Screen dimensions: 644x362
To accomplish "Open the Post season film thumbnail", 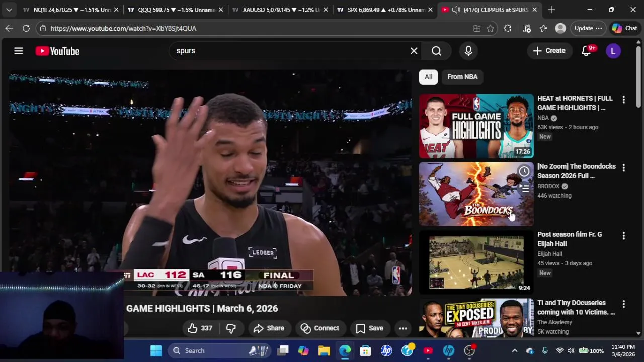I will pos(476,262).
